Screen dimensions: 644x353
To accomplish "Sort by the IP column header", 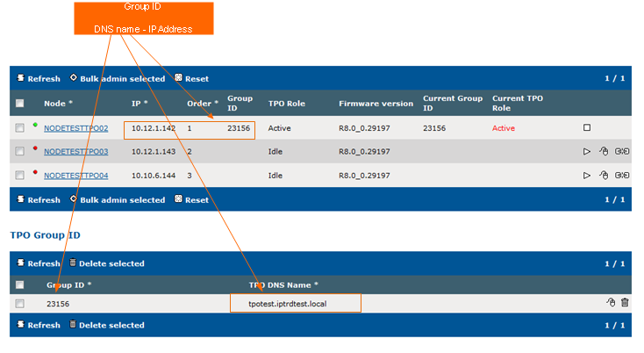I will point(140,103).
